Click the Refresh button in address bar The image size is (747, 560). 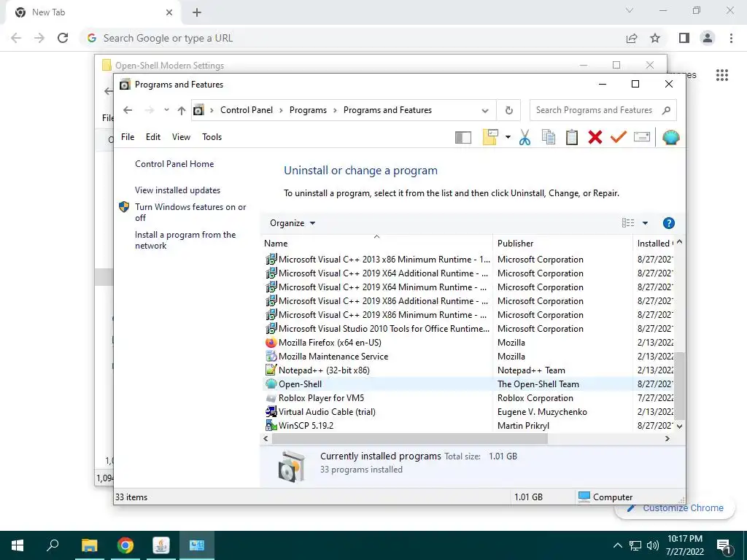click(508, 111)
